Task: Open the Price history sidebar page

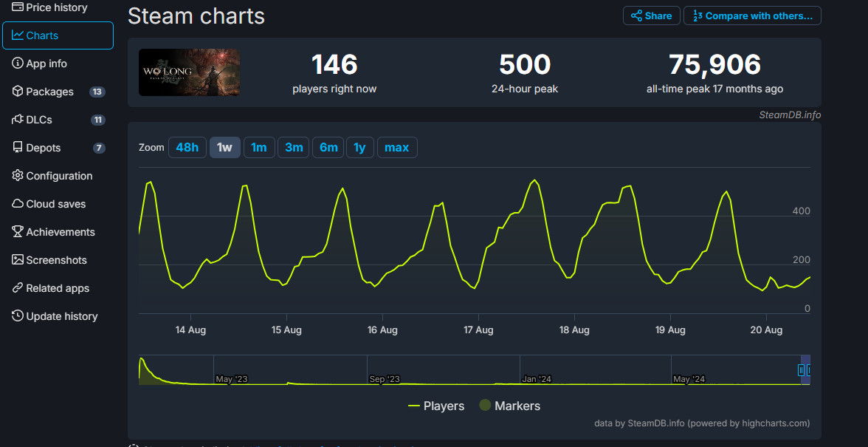Action: click(x=56, y=7)
